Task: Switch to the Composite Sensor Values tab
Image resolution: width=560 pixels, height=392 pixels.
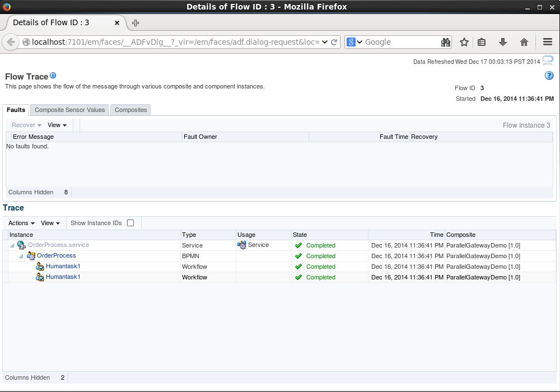Action: [x=69, y=110]
